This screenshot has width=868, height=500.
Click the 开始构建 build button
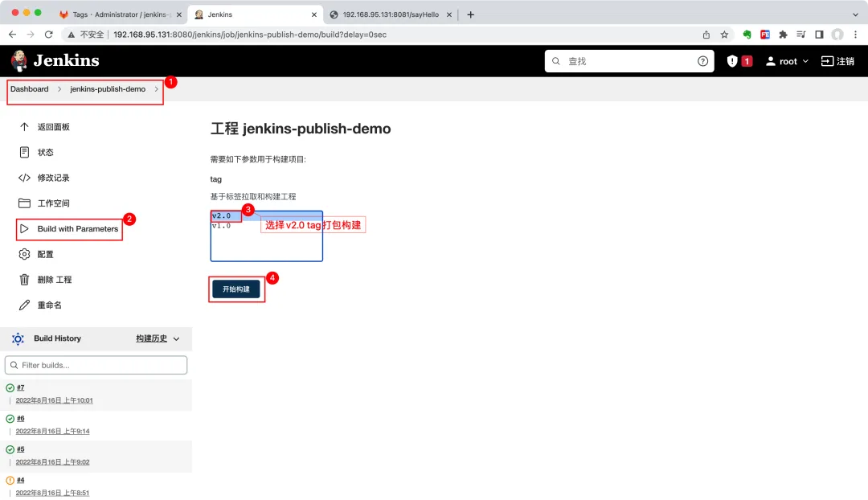pyautogui.click(x=236, y=289)
